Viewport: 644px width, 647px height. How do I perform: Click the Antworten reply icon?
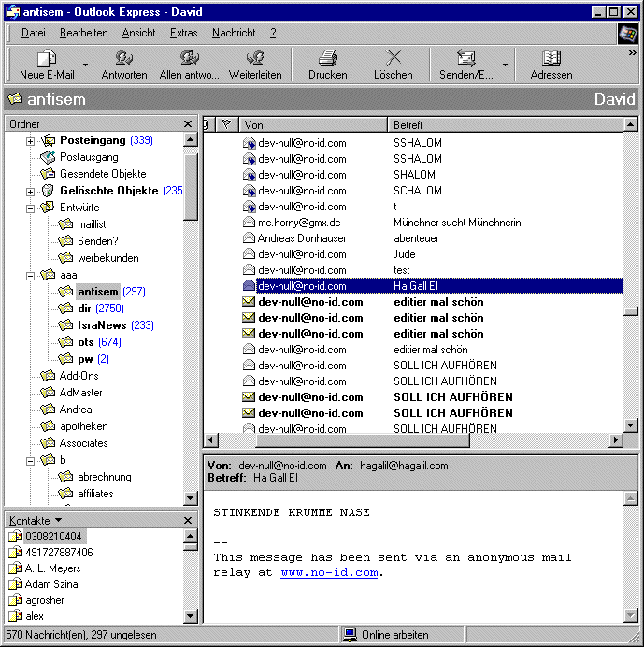[123, 59]
